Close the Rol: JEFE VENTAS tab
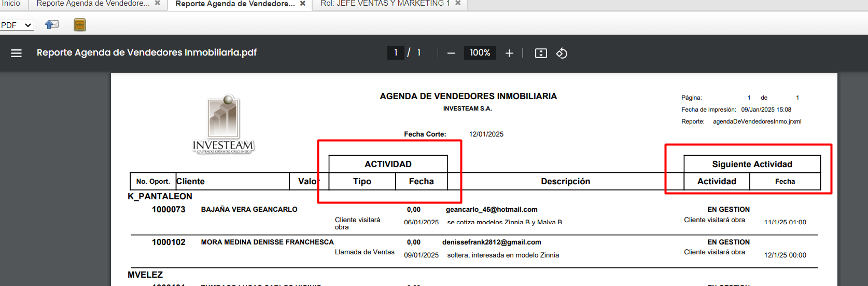868x286 pixels. tap(458, 3)
